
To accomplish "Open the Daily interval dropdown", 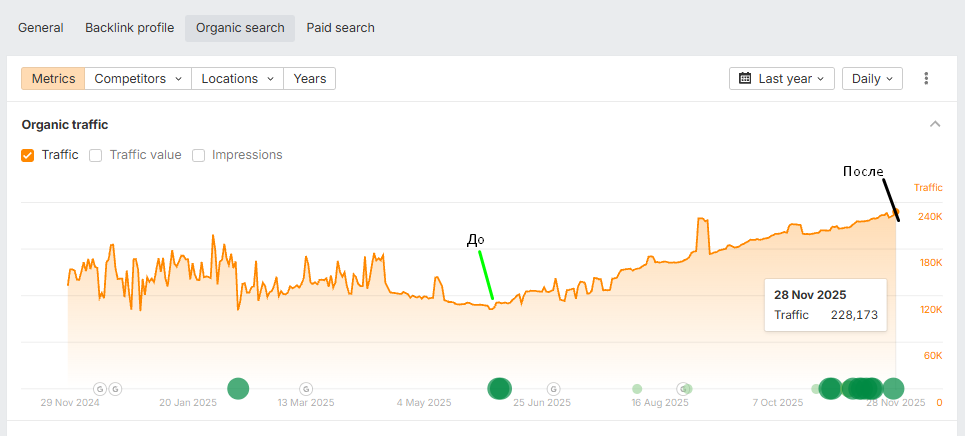I will pos(872,79).
